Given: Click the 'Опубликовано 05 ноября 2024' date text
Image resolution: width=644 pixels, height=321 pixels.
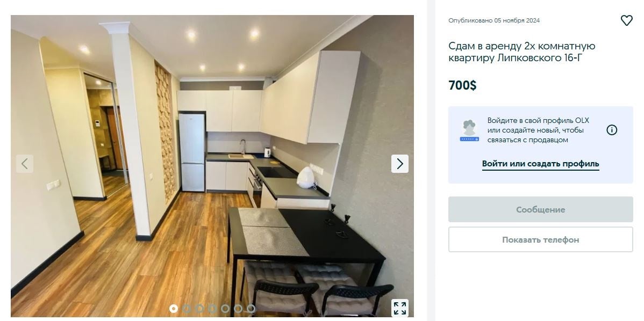Looking at the screenshot, I should pos(494,20).
